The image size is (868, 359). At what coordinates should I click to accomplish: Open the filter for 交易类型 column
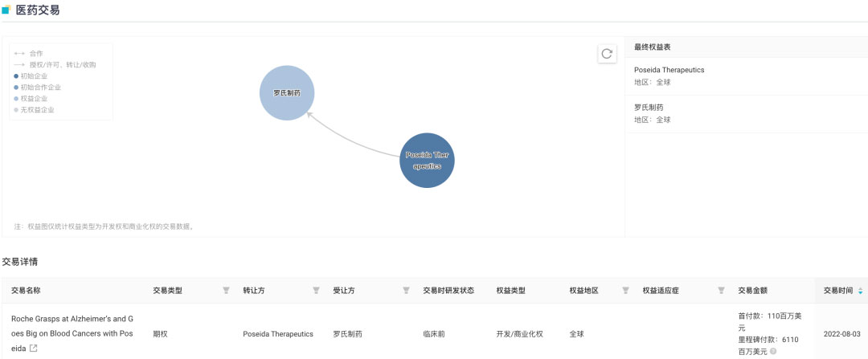[226, 291]
